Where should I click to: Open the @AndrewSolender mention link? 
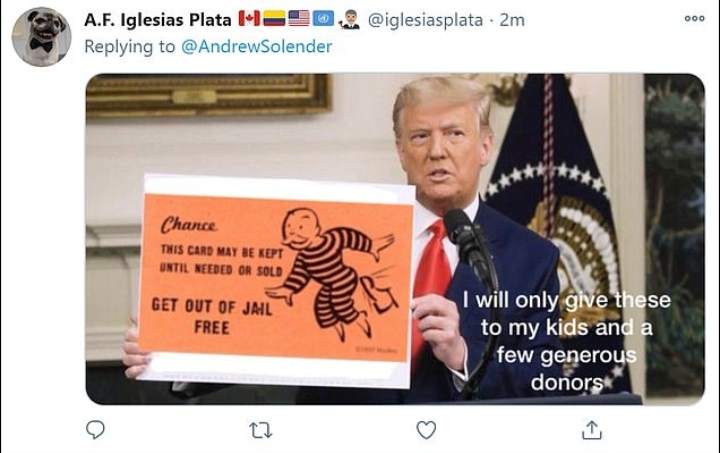(x=257, y=46)
